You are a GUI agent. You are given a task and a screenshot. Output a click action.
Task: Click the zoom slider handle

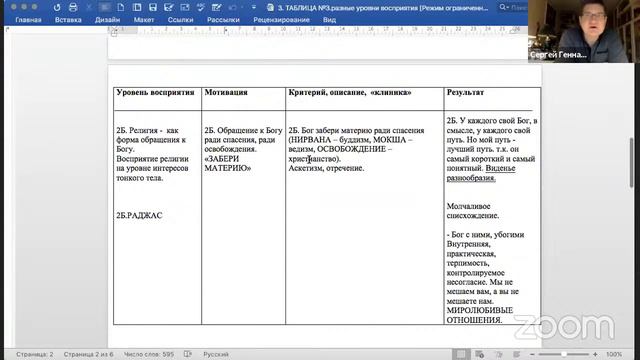point(563,354)
